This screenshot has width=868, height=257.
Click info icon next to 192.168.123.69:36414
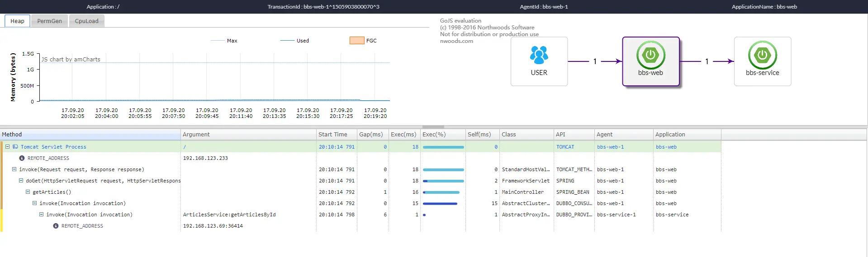(56, 226)
